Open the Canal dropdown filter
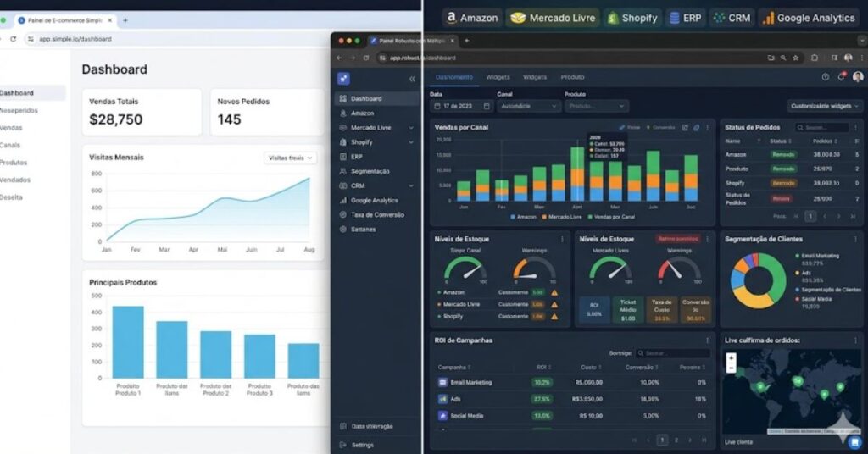The height and width of the screenshot is (454, 868). (528, 106)
